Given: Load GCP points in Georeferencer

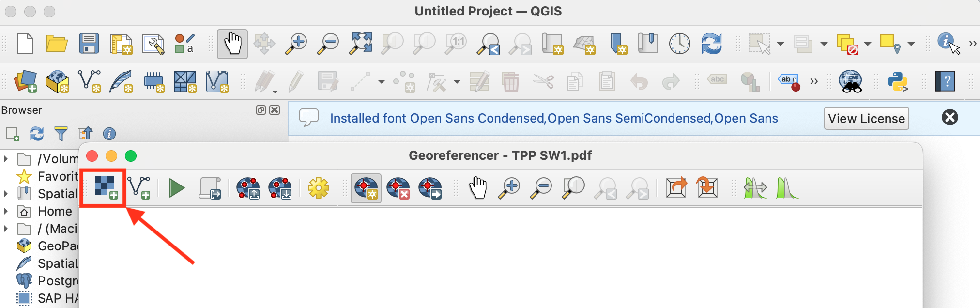Looking at the screenshot, I should [x=248, y=188].
